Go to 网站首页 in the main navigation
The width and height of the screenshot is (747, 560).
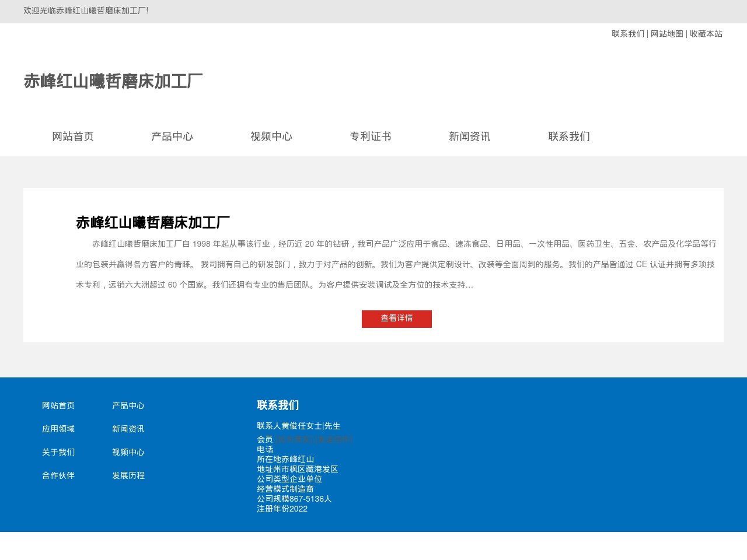point(73,136)
